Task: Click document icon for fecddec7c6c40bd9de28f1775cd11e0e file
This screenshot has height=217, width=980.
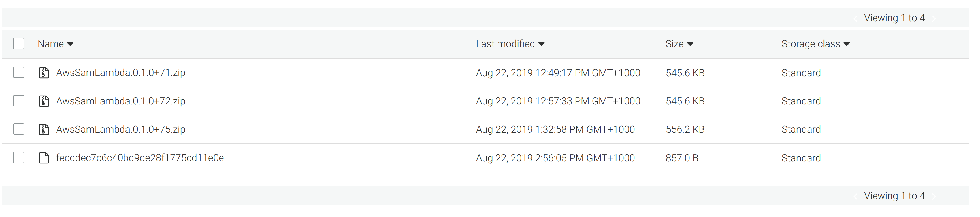Action: (44, 158)
